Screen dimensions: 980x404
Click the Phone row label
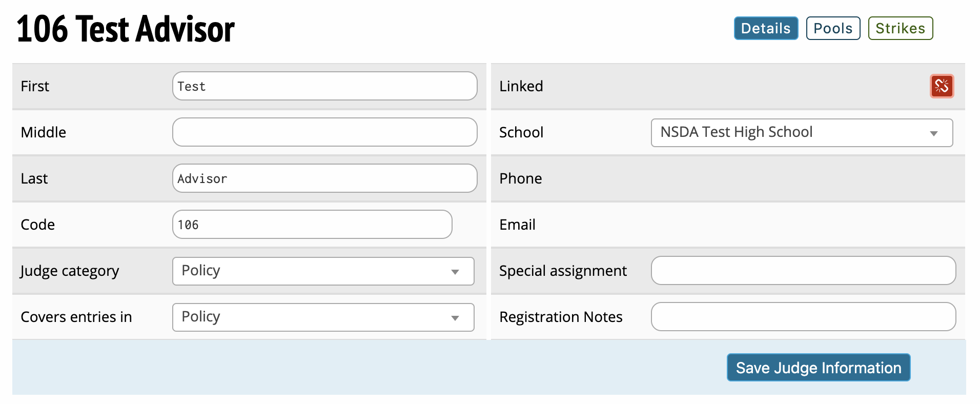(520, 178)
